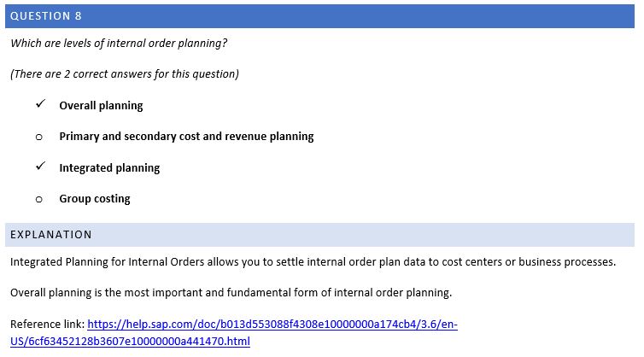The image size is (644, 357).
Task: Click the checkmark next to Integrated planning
Action: click(x=39, y=167)
